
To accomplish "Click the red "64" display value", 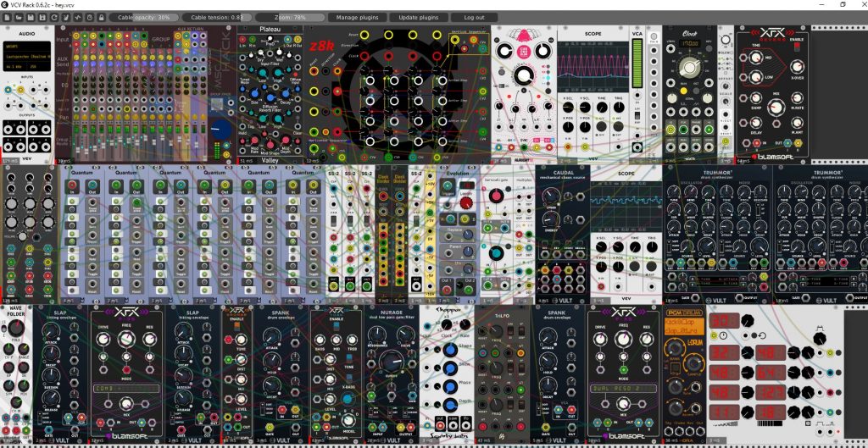I will [x=771, y=371].
